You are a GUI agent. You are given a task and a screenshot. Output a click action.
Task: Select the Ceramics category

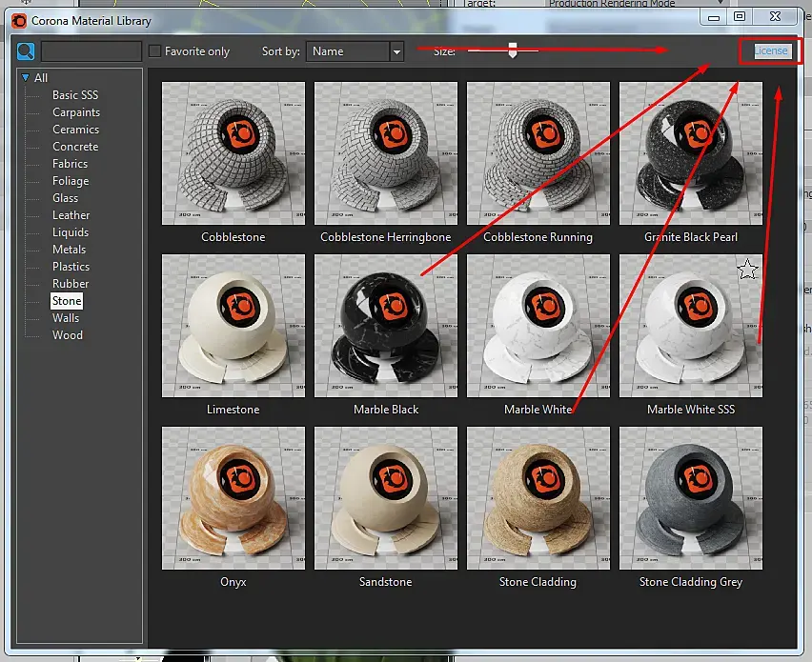tap(75, 130)
